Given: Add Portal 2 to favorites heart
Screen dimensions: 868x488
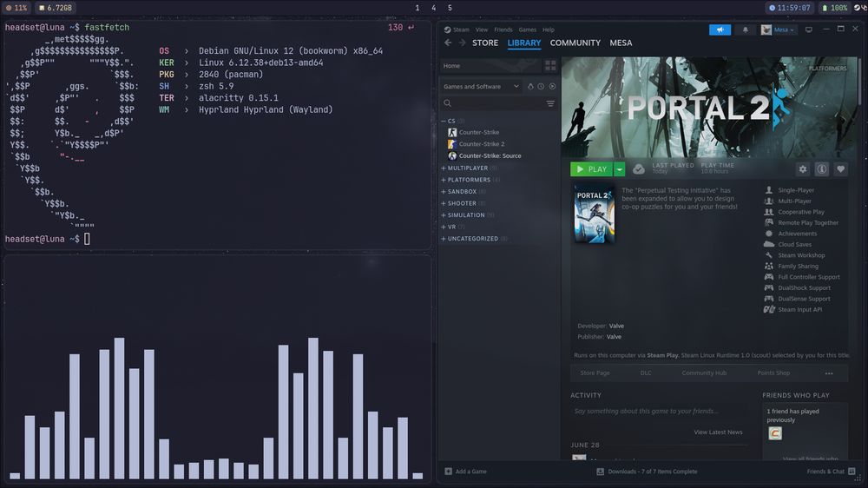Looking at the screenshot, I should coord(840,169).
